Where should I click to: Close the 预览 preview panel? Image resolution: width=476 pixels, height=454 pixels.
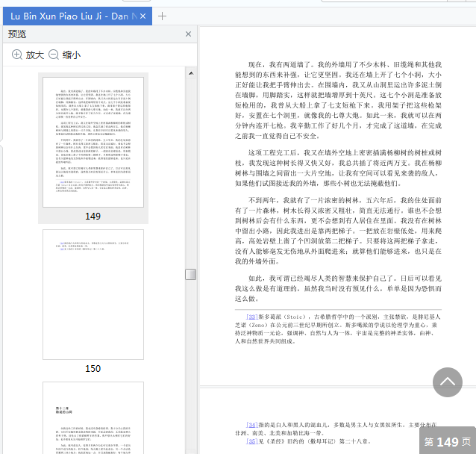pos(188,34)
